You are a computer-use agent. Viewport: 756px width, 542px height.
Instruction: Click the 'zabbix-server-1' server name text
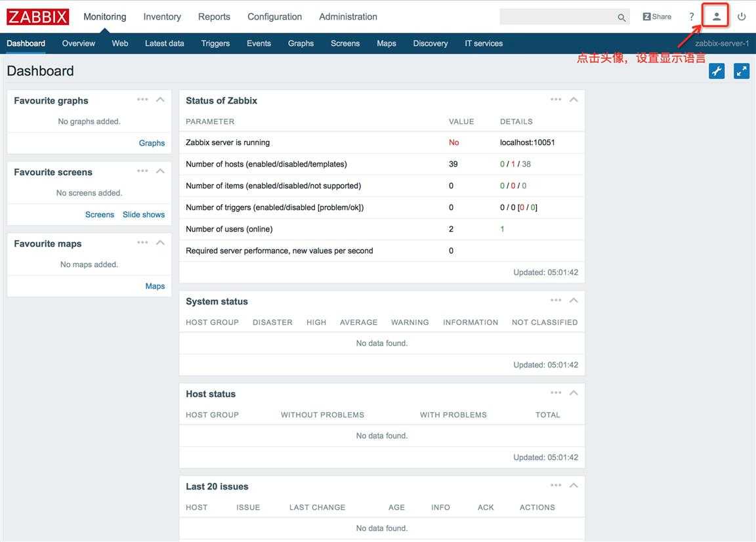pyautogui.click(x=722, y=43)
